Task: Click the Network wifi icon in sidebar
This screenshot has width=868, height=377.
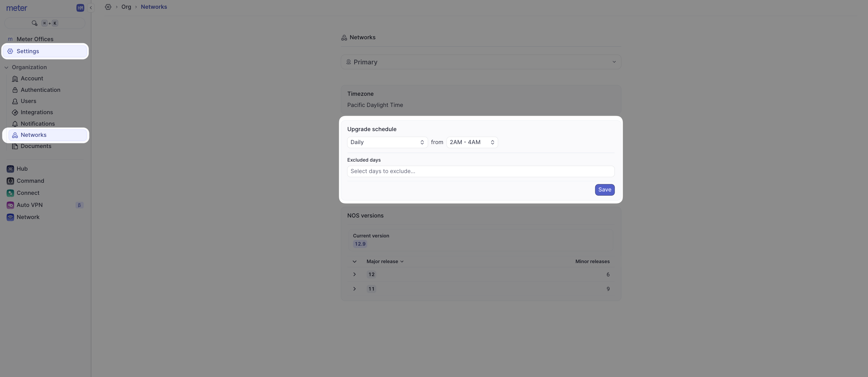Action: tap(10, 217)
